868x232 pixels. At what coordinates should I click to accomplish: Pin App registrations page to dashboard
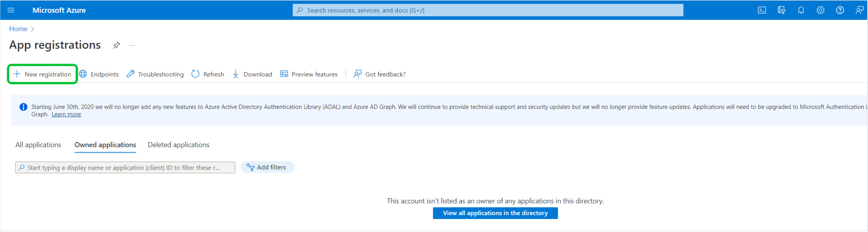116,45
